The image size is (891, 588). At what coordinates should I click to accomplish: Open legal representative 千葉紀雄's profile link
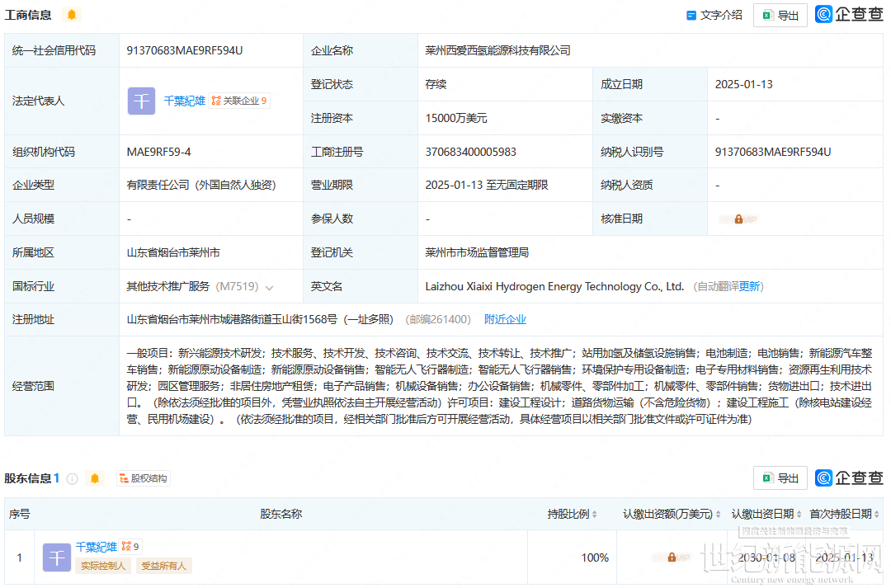184,101
